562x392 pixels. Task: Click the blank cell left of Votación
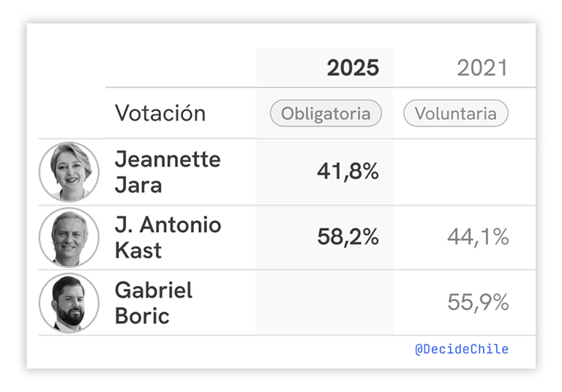pyautogui.click(x=71, y=113)
